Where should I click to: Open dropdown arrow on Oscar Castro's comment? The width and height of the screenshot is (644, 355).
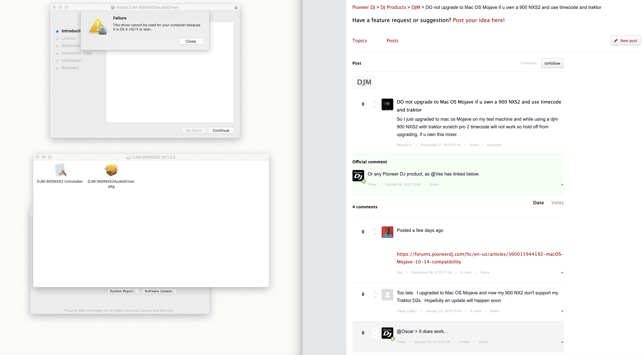point(562,311)
